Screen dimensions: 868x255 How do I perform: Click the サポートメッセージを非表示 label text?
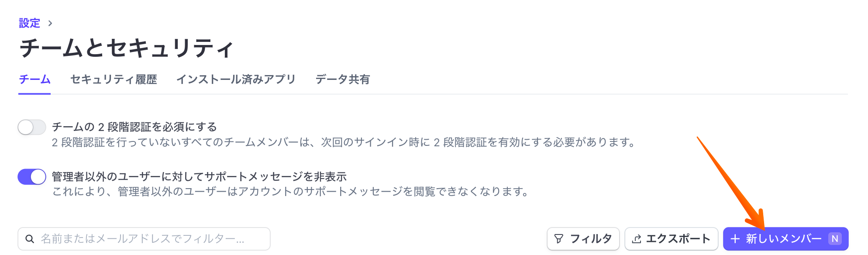(x=199, y=177)
